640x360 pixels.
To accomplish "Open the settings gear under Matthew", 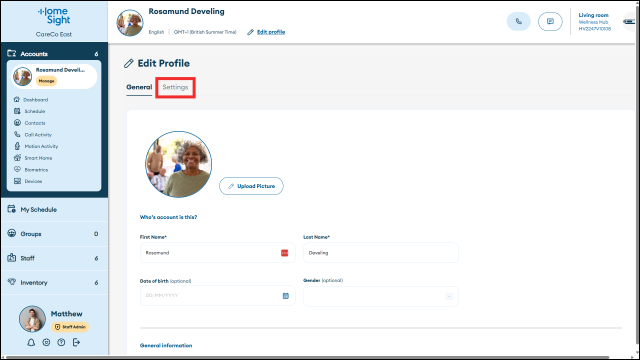I will click(46, 342).
